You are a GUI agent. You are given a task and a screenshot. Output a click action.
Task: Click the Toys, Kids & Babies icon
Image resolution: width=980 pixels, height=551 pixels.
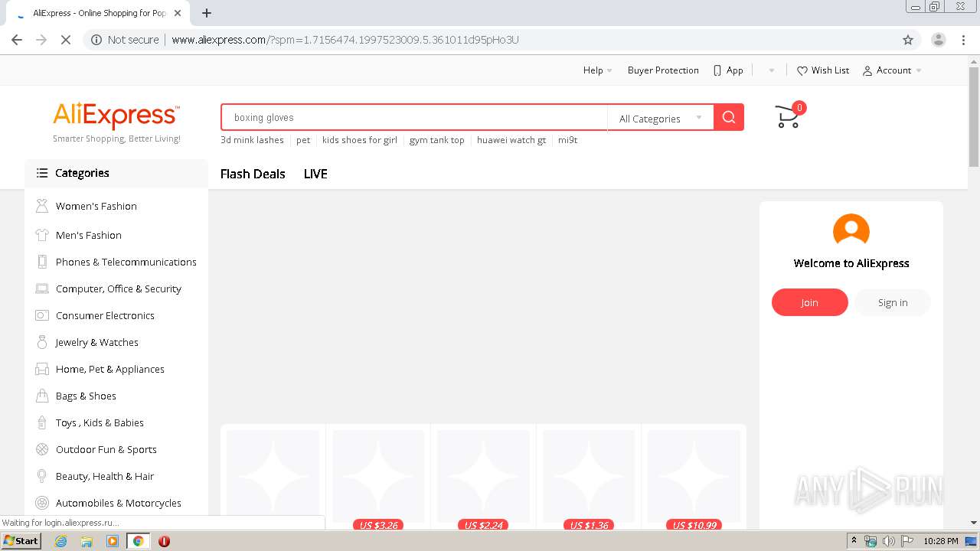(42, 422)
